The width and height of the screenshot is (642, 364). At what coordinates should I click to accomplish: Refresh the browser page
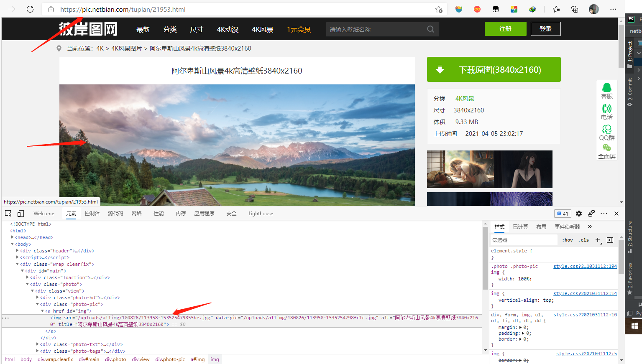point(30,9)
